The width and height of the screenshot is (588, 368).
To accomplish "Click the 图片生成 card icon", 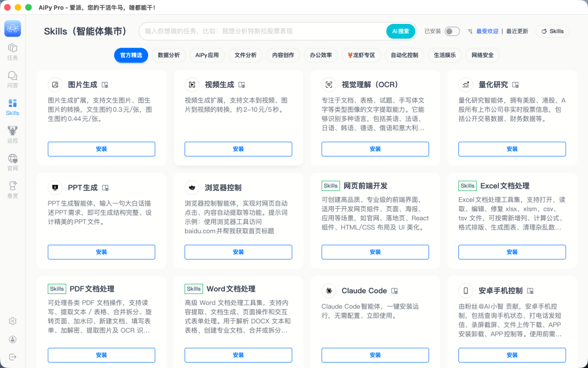I will [55, 85].
